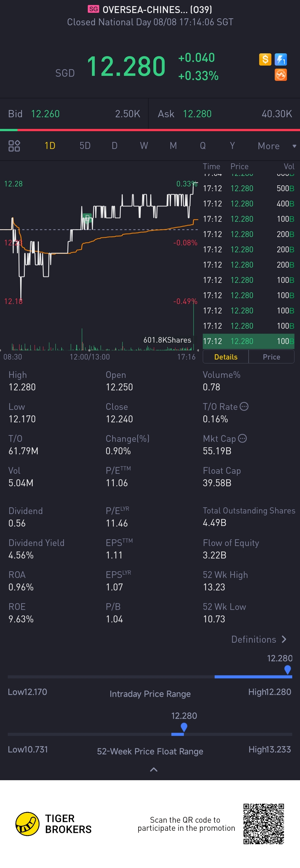Open Definitions via the right chevron
The height and width of the screenshot is (868, 300).
pyautogui.click(x=284, y=639)
